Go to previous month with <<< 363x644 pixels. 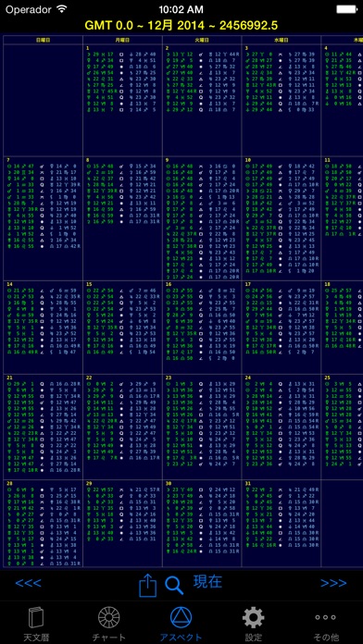29,583
